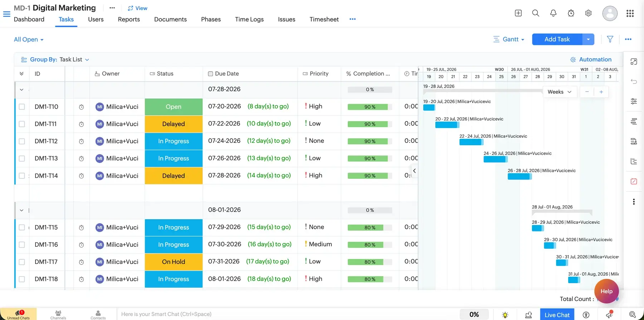Click the Delayed status cell for DM1-T11
This screenshot has width=644, height=320.
[x=174, y=124]
